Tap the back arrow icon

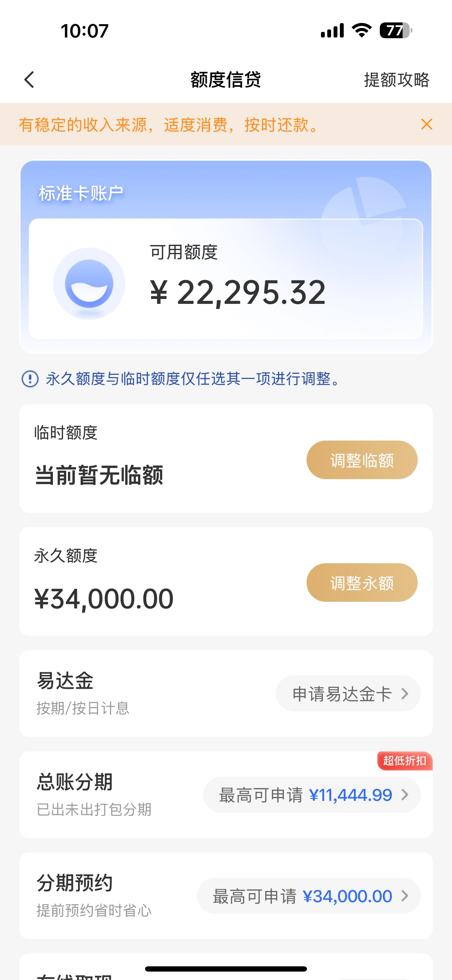(x=29, y=80)
